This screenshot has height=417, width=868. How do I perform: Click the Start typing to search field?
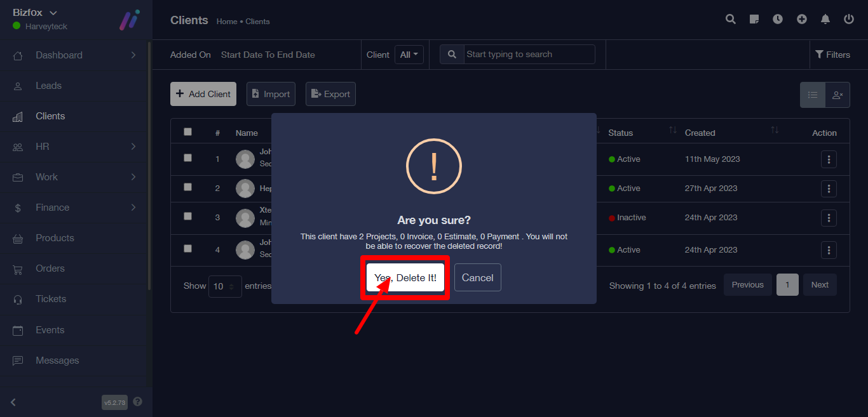(529, 55)
